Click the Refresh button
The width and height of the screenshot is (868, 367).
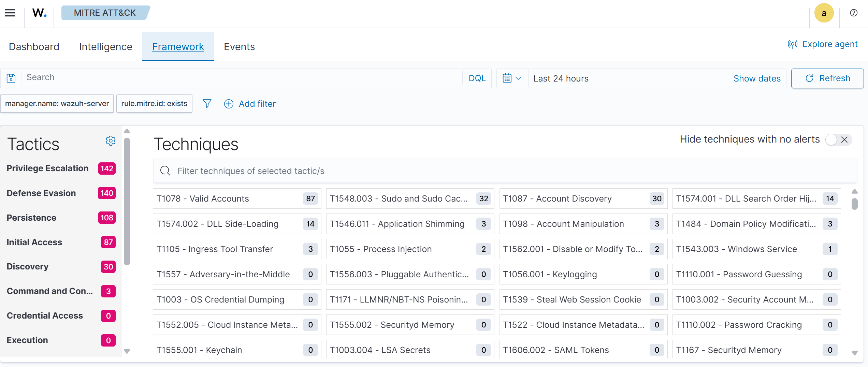coord(827,78)
